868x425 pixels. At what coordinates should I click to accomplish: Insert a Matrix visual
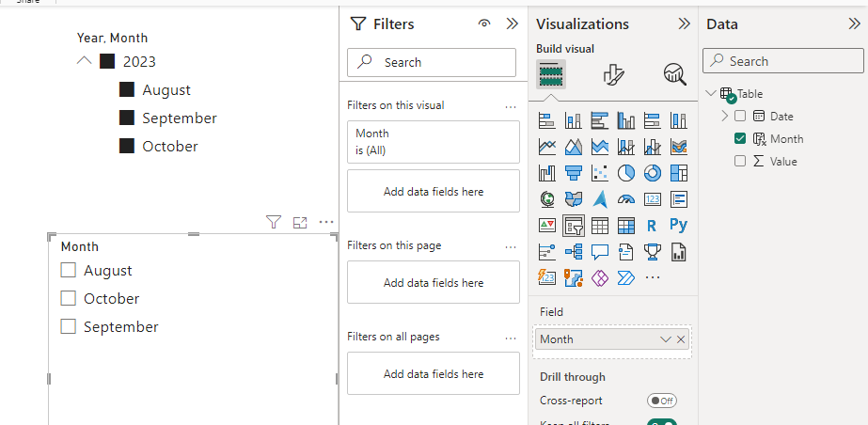(x=626, y=226)
